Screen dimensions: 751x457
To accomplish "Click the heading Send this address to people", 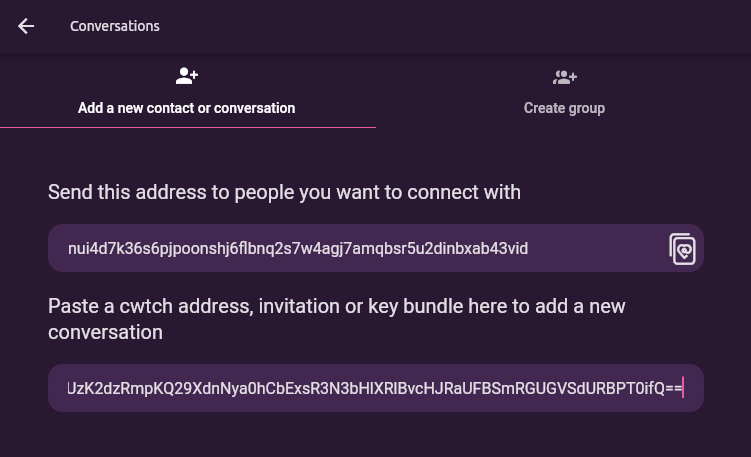I will click(284, 192).
